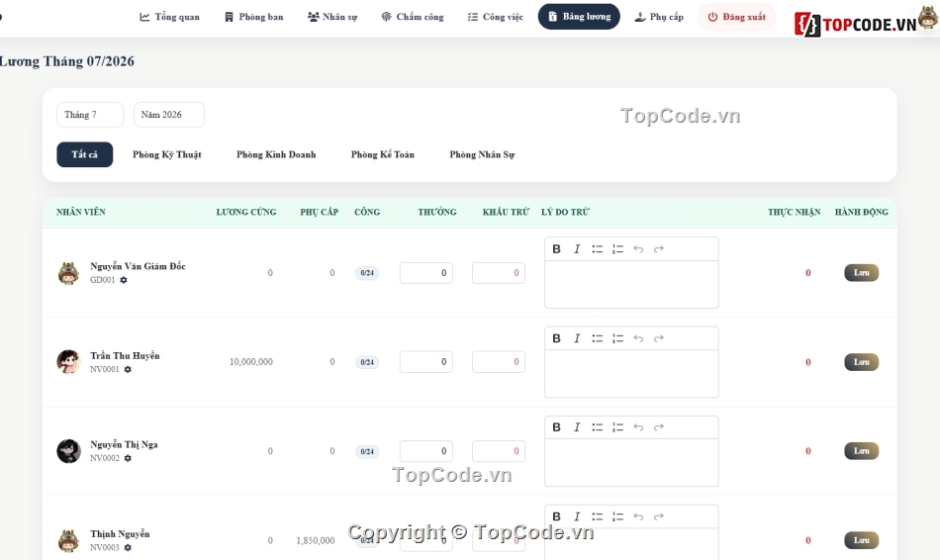Insert numbered list in Nguyễn Thị Nga editor
This screenshot has height=560, width=940.
[x=617, y=426]
